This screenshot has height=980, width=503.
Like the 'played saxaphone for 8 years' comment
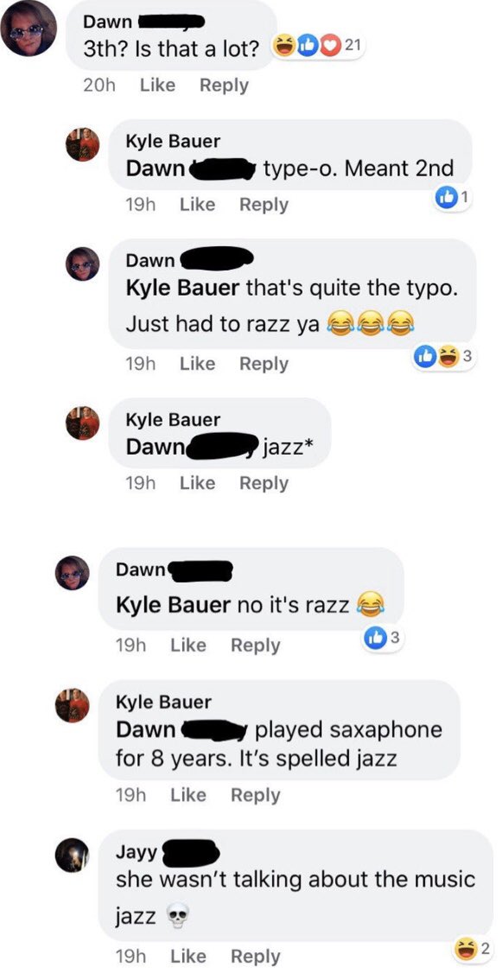(188, 795)
